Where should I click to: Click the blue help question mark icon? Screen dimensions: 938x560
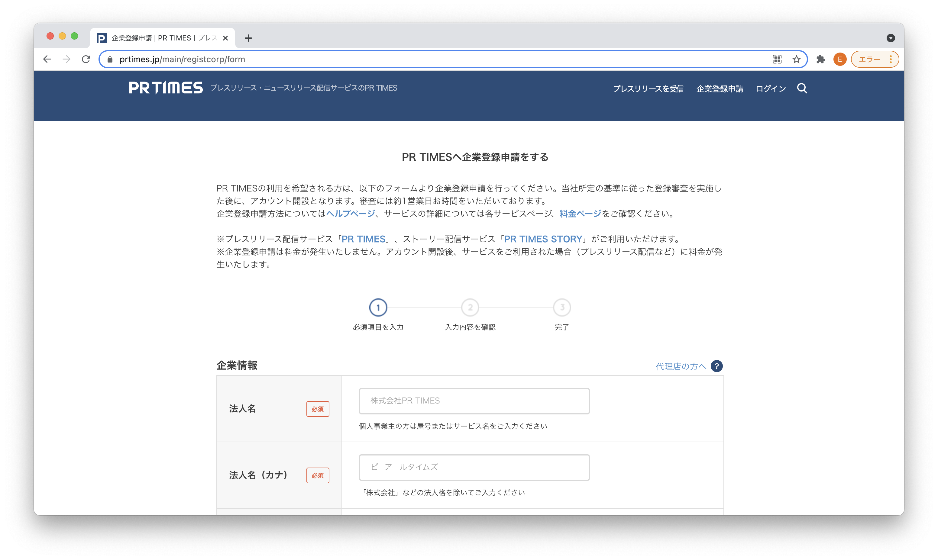pos(716,366)
